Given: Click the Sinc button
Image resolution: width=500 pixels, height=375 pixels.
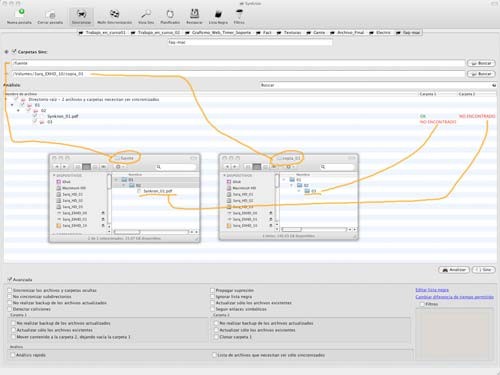Looking at the screenshot, I should [x=484, y=270].
